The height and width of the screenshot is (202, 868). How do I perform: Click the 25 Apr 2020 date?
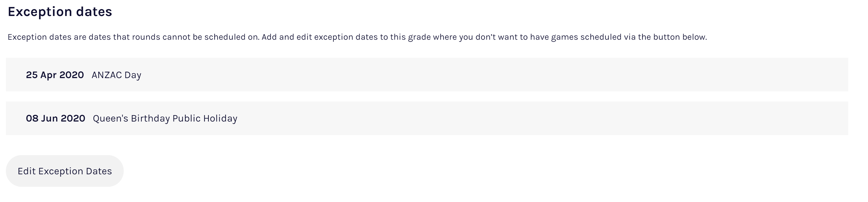55,75
